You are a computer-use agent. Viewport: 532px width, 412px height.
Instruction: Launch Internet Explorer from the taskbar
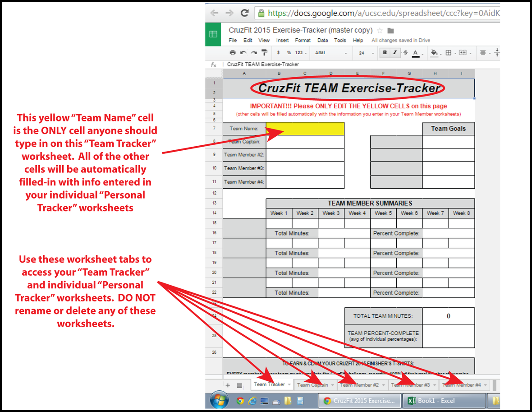252,401
